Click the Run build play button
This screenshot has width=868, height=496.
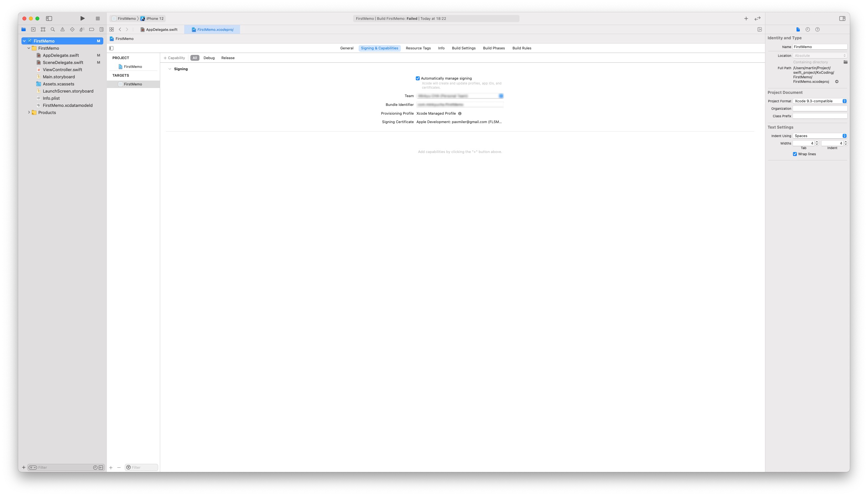tap(83, 19)
